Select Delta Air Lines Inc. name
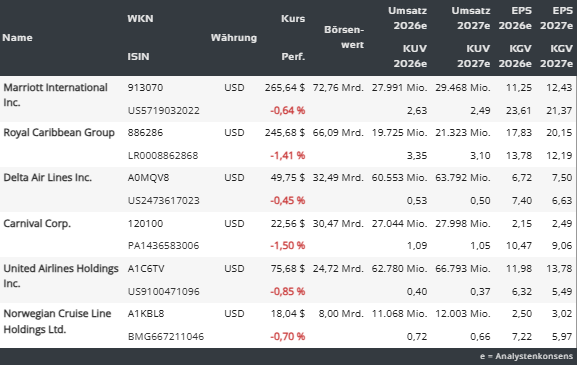 (47, 177)
